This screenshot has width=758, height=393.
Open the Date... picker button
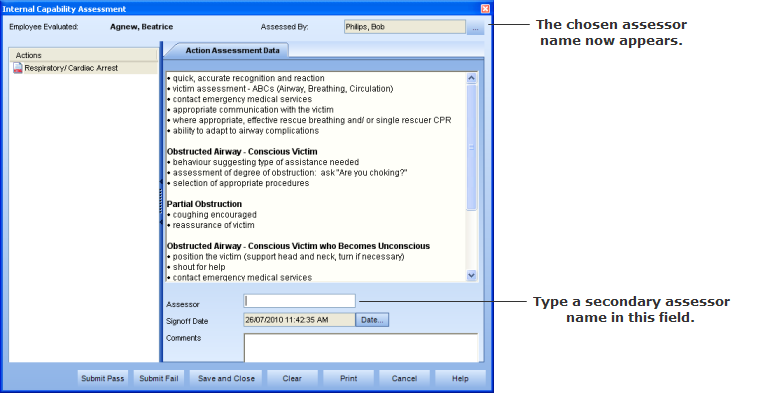(372, 320)
